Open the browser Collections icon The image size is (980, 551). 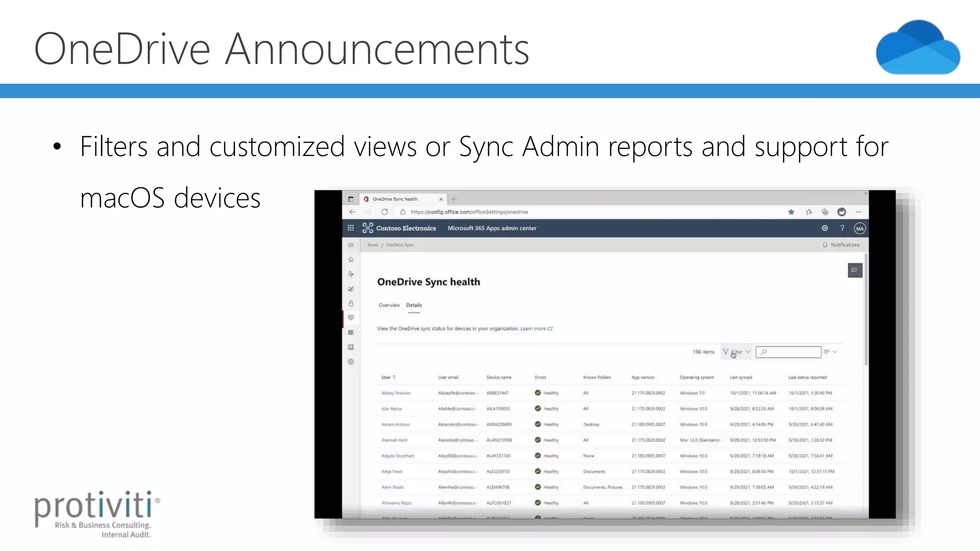tap(825, 212)
